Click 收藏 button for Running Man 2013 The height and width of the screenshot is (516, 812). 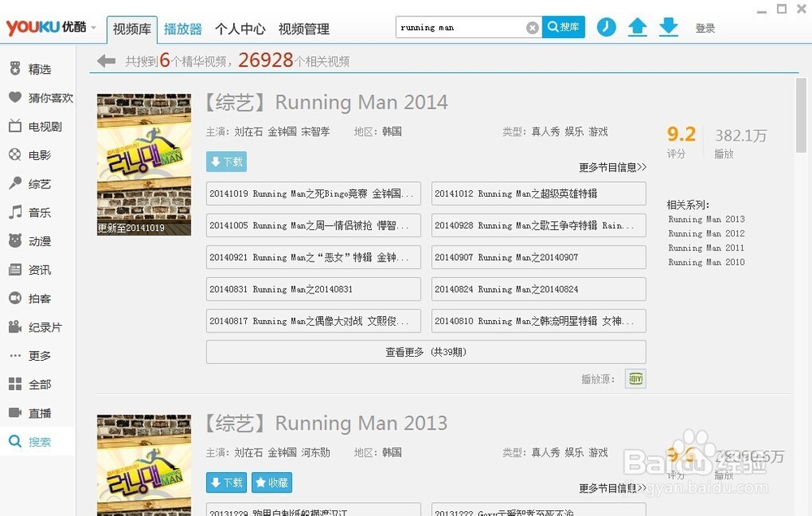(272, 483)
